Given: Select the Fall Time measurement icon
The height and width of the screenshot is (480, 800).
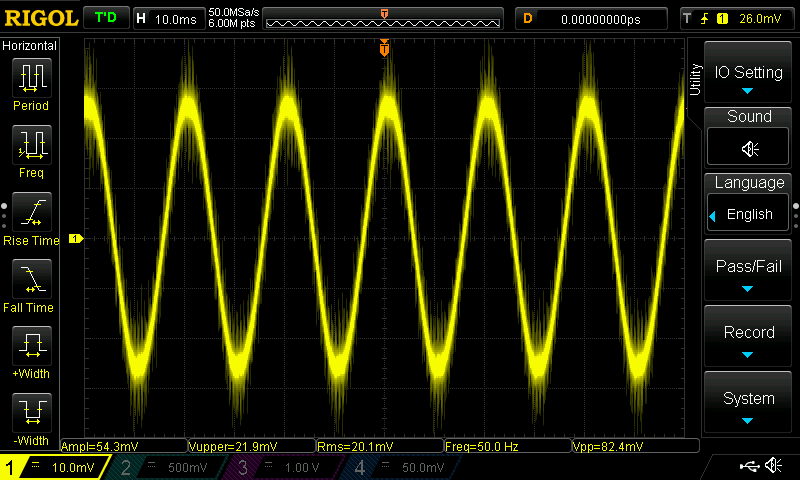Looking at the screenshot, I should (x=32, y=279).
